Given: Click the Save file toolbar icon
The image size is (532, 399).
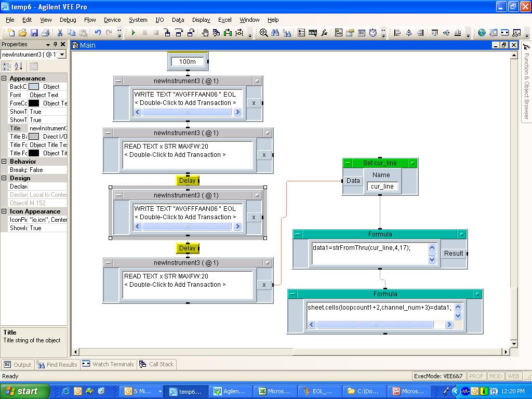Looking at the screenshot, I should tap(34, 33).
